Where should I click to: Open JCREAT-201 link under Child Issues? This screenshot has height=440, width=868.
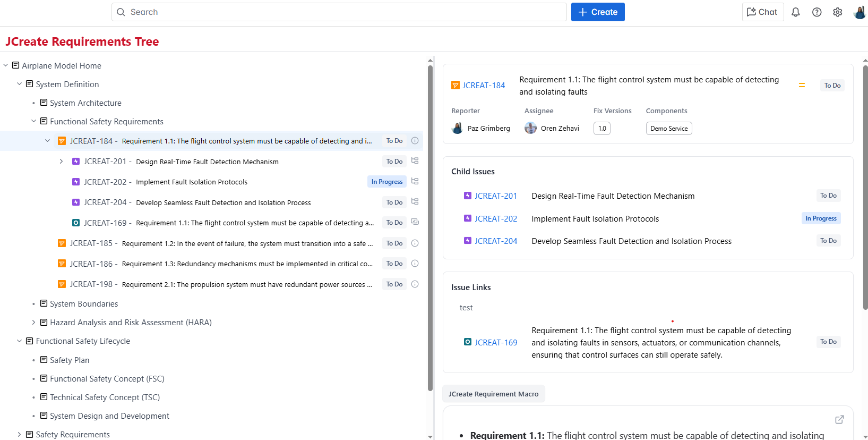[x=496, y=196]
